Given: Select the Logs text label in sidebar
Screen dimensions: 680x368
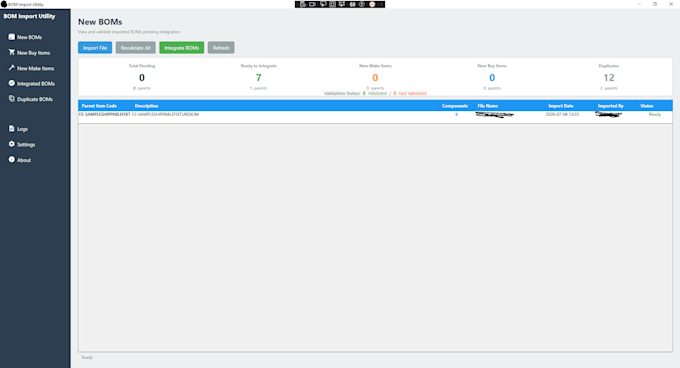Looking at the screenshot, I should (22, 129).
